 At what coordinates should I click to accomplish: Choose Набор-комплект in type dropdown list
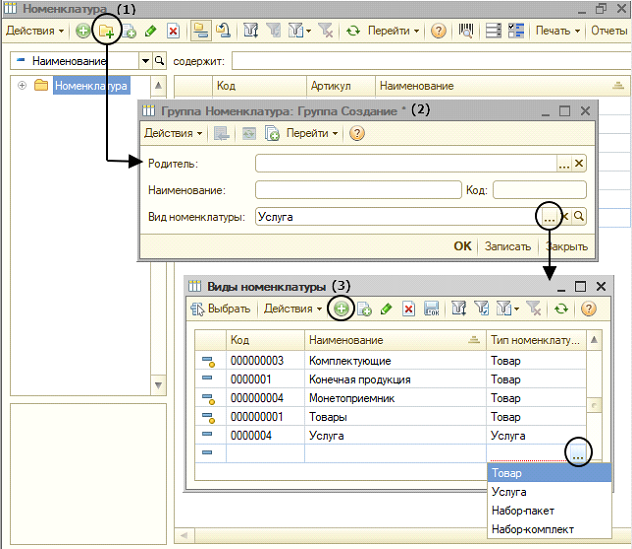pyautogui.click(x=549, y=529)
